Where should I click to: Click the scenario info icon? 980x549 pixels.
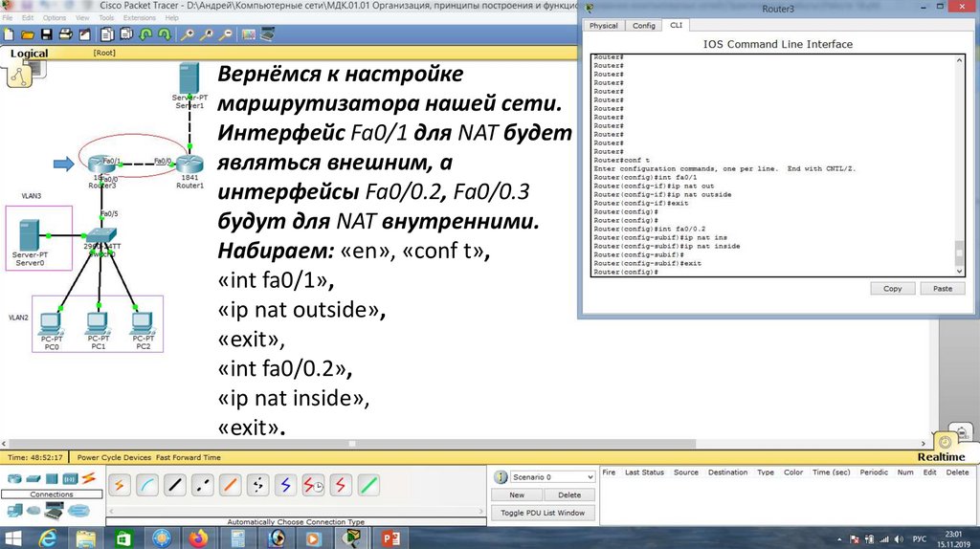[501, 477]
